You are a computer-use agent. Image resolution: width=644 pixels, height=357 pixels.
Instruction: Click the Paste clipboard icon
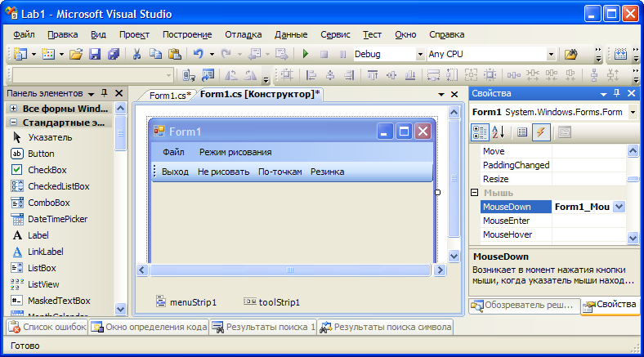tap(175, 54)
